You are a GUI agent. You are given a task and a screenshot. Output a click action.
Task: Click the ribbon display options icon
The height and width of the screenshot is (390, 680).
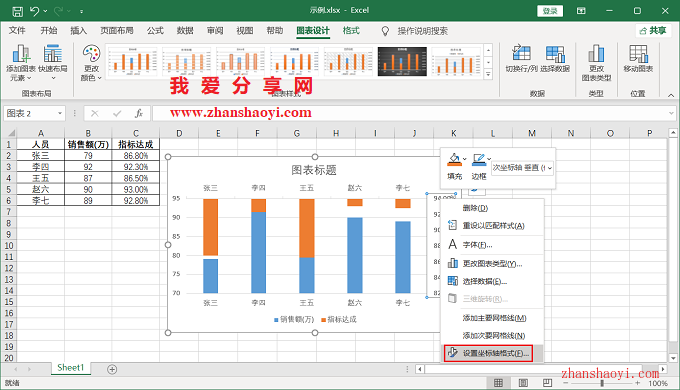point(581,11)
